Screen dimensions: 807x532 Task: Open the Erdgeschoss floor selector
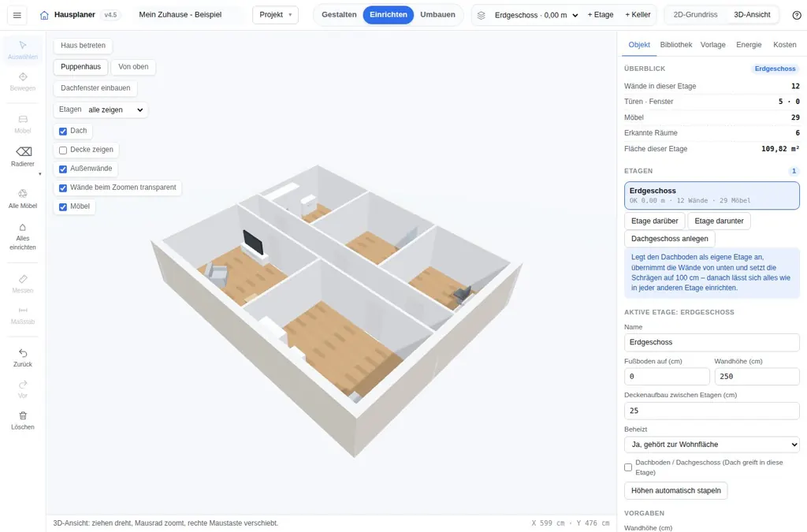point(536,15)
